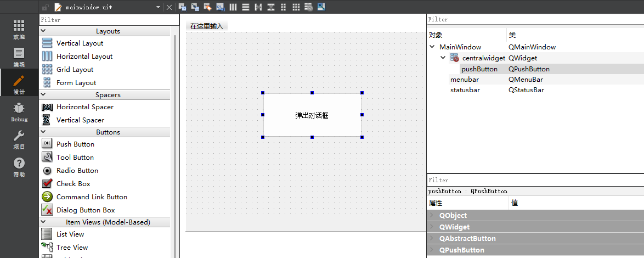
Task: Select the Edit Widgets mode icon
Action: point(182,7)
